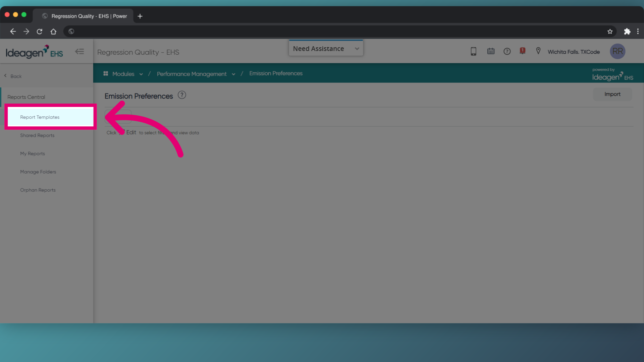Screen dimensions: 644x362
Task: Go forward with browser forward arrow
Action: 26,32
